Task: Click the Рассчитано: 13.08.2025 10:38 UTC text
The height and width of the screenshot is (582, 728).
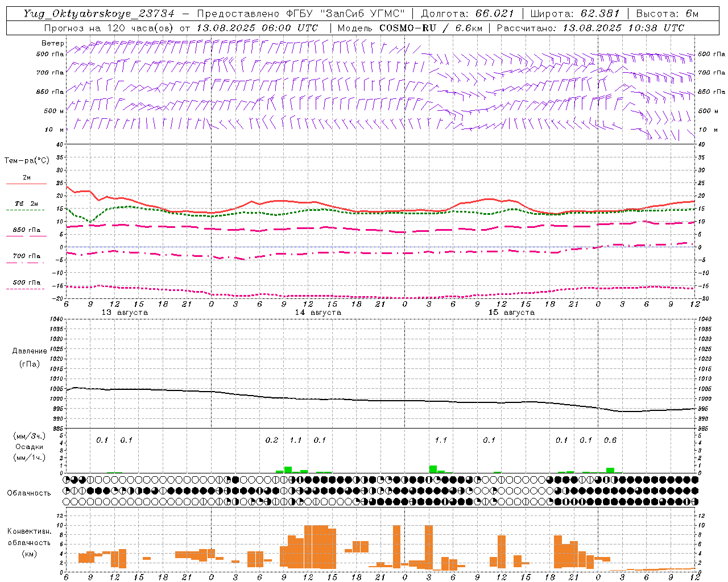Action: (590, 28)
